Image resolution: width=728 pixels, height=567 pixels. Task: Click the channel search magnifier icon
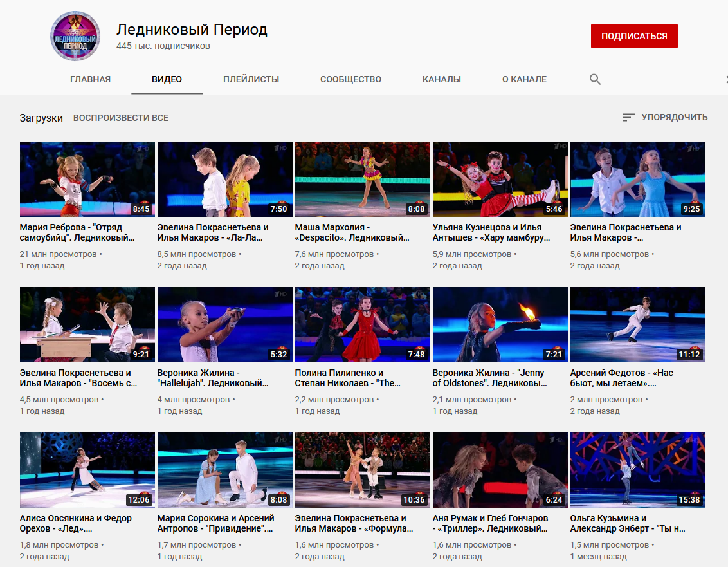pyautogui.click(x=595, y=79)
